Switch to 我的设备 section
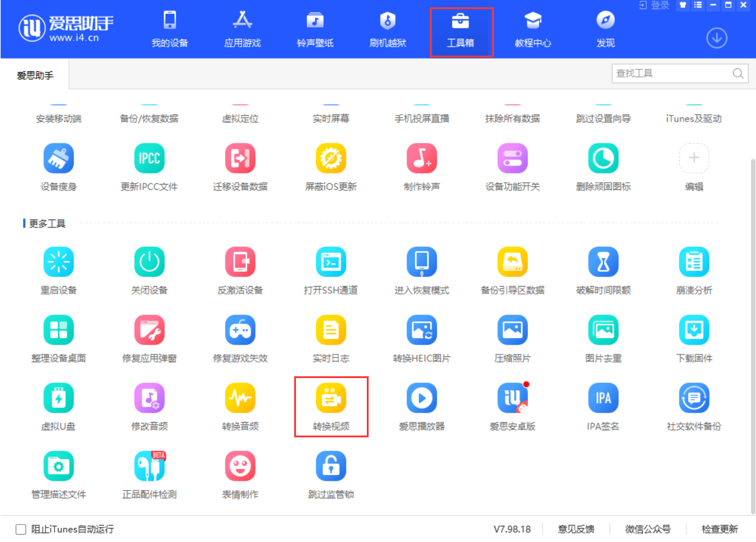 (x=169, y=30)
